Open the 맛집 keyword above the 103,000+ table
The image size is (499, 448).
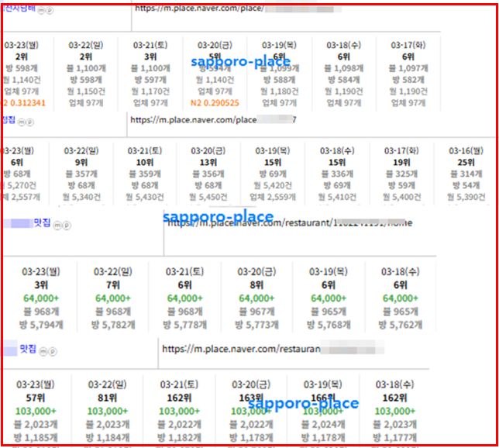[28, 350]
